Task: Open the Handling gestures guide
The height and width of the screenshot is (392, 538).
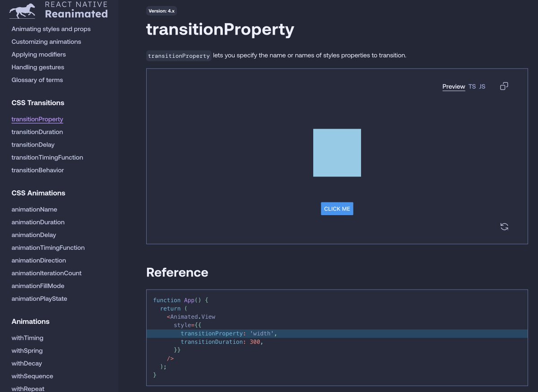Action: click(x=39, y=67)
